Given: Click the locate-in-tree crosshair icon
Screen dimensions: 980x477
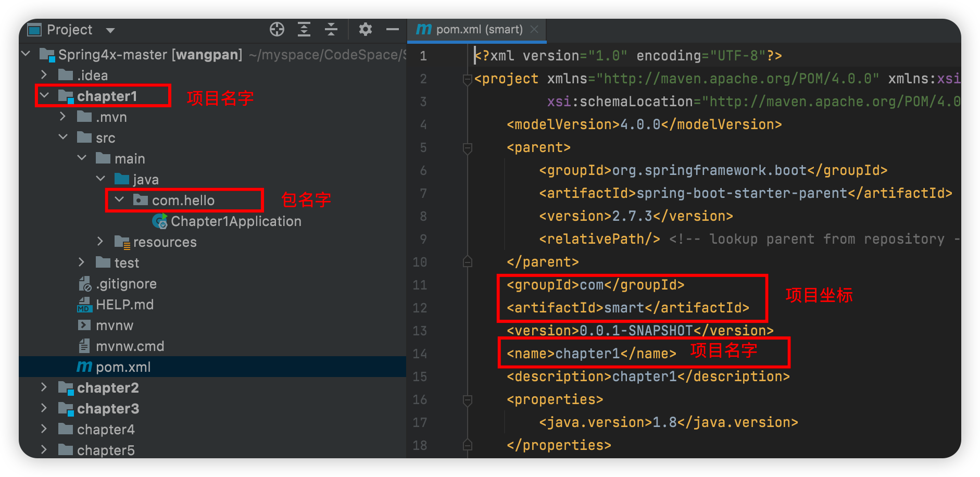Looking at the screenshot, I should point(277,29).
